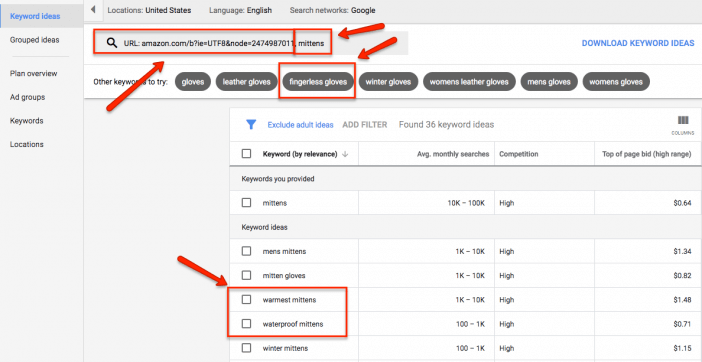Select the 'leather gloves' chip
Viewport: 702px width, 362px height.
click(x=247, y=82)
